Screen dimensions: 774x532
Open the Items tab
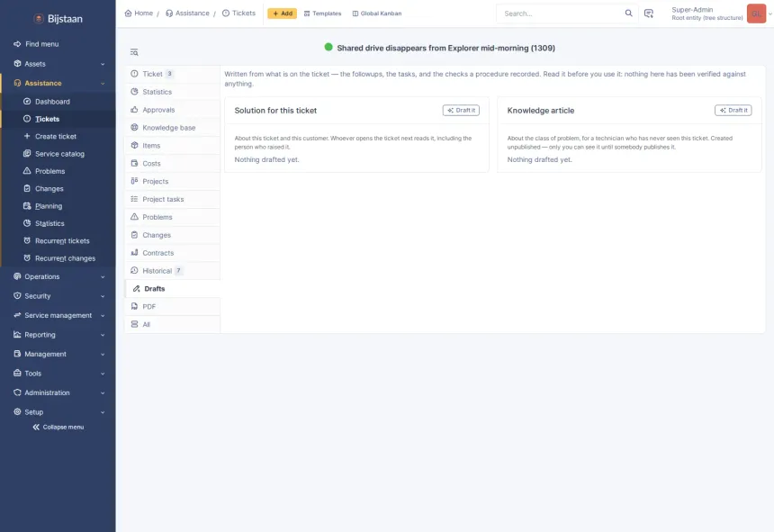point(172,146)
